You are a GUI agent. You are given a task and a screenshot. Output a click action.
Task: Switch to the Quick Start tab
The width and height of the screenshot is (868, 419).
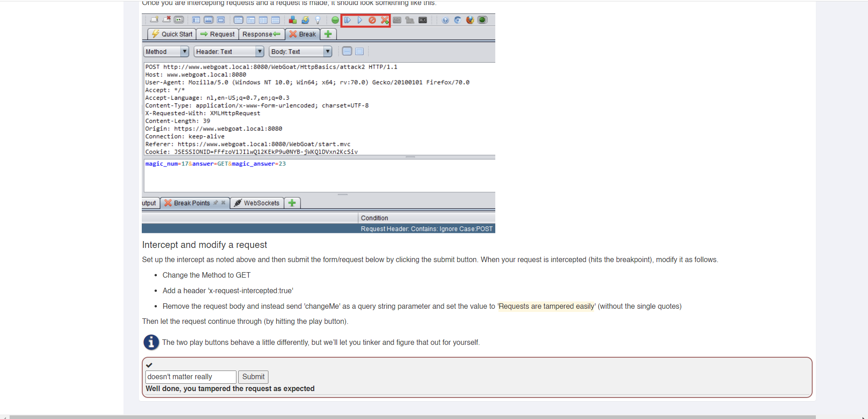tap(172, 34)
